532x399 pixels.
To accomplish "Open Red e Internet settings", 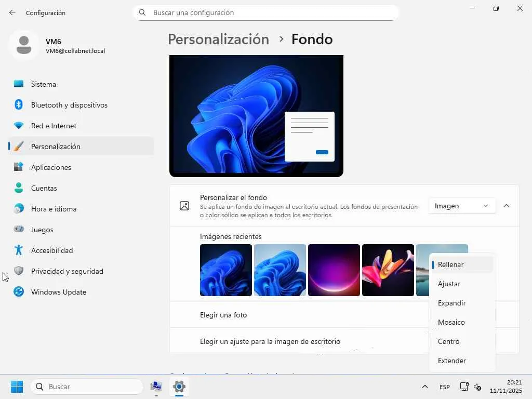I will tap(81, 126).
